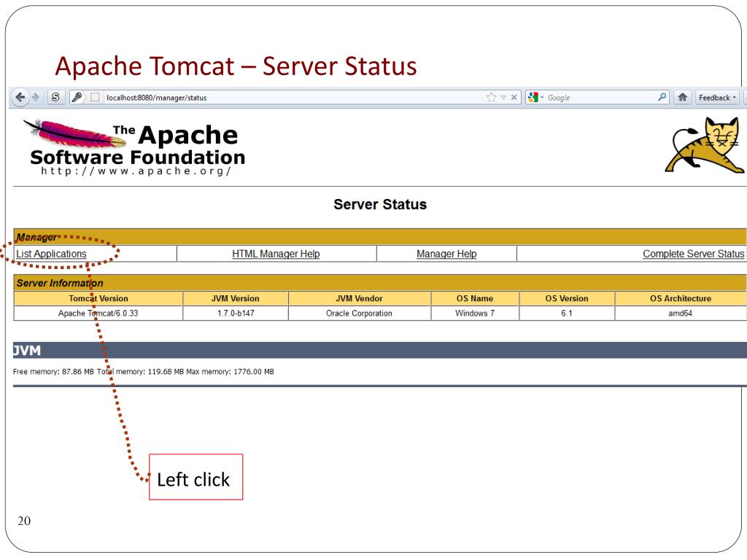
Task: Click the Tomcat cat logo
Action: tap(705, 145)
